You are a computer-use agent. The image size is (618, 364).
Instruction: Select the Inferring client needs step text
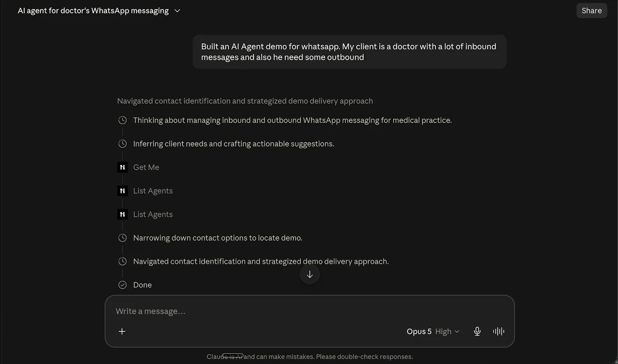(234, 144)
